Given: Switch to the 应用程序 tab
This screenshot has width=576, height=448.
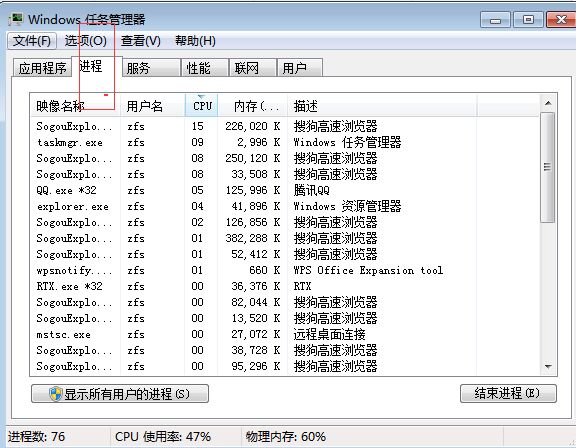Looking at the screenshot, I should [x=42, y=68].
